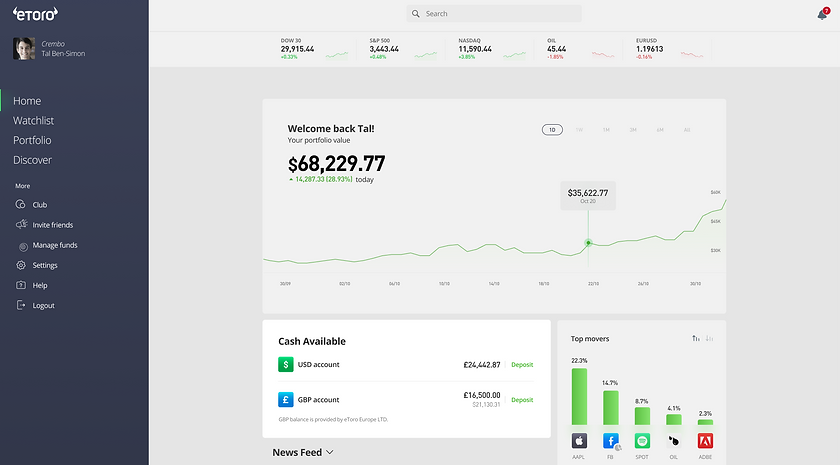Click the USD account dollar icon
Screen dimensions: 840x465
pyautogui.click(x=286, y=364)
